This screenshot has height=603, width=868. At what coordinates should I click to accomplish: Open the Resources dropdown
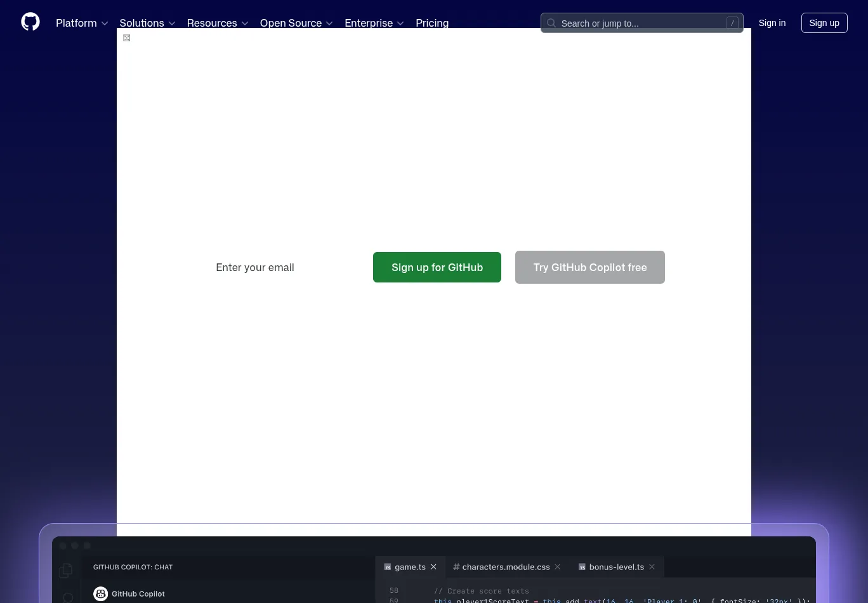218,23
